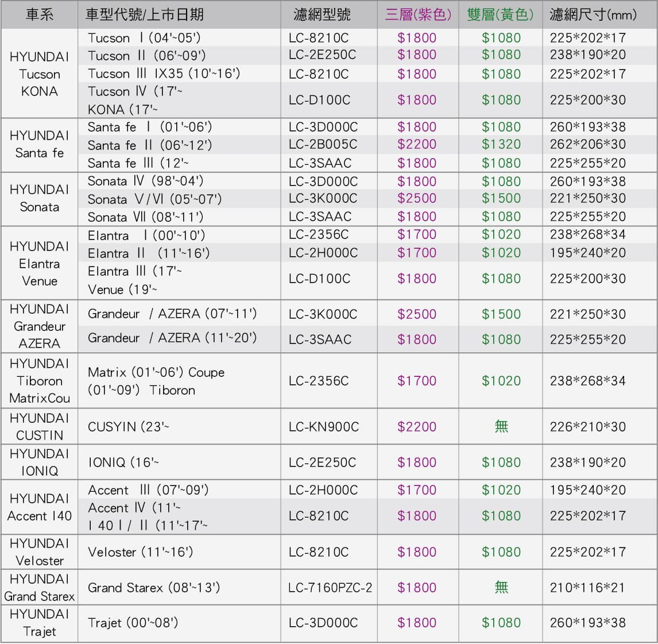Click Grand Starex (08'~13') cell
This screenshot has width=658, height=644.
click(x=153, y=587)
